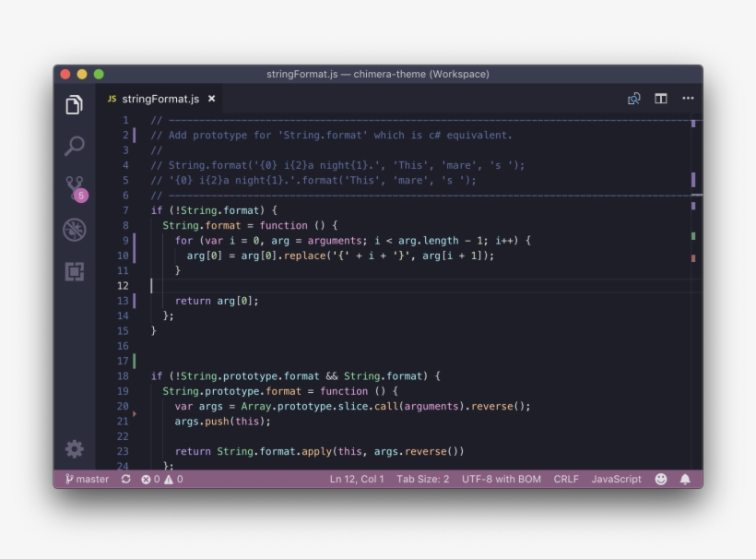
Task: Synchronize changes via the sync icon
Action: click(125, 479)
